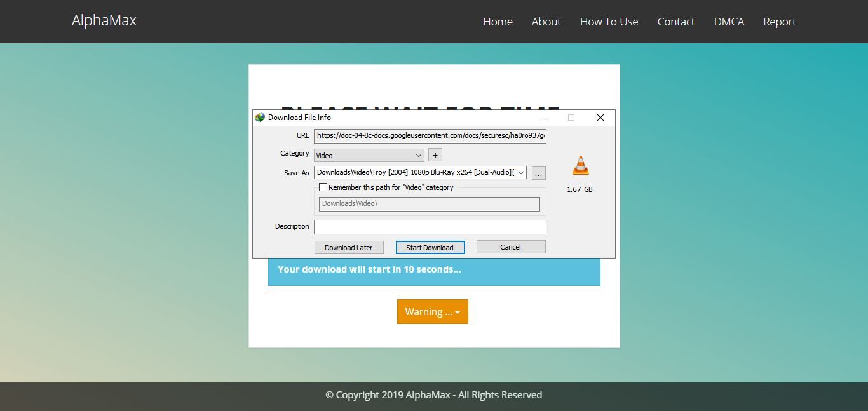
Task: Enable Remember this path for Video category
Action: click(x=323, y=187)
